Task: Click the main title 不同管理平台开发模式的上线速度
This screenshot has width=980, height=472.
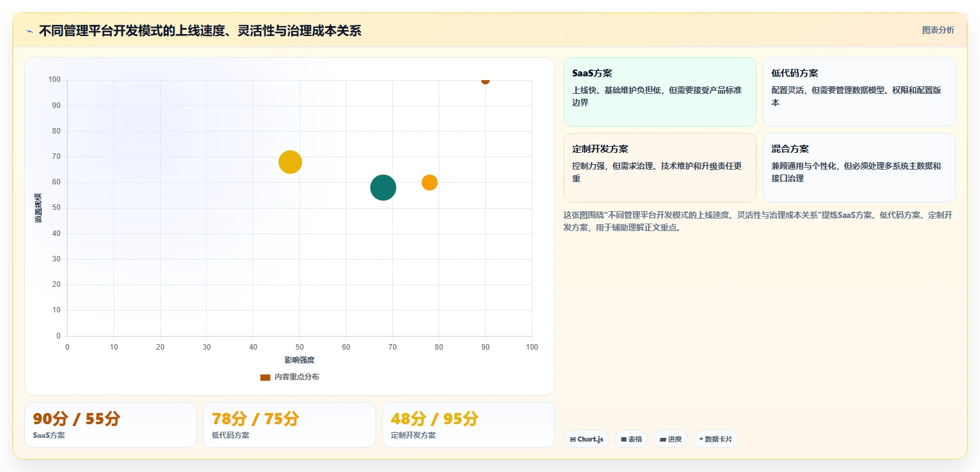Action: tap(132, 30)
